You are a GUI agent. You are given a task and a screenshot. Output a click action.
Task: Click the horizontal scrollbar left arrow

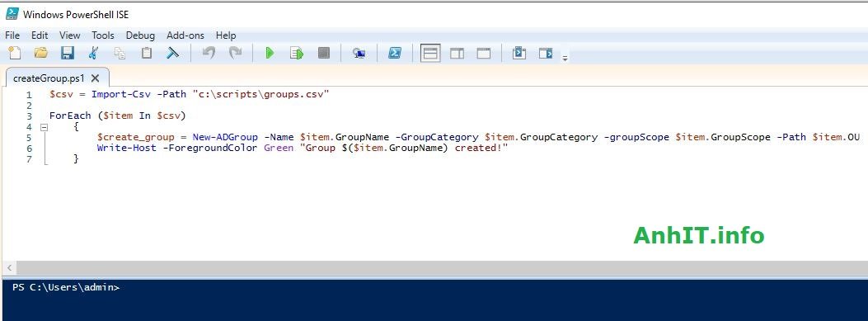(9, 268)
